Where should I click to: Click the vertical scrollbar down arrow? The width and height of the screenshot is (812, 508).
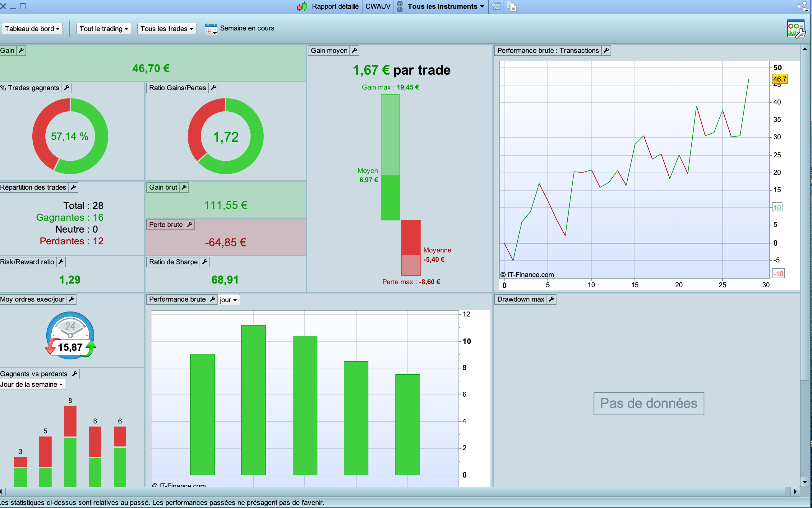click(x=804, y=482)
